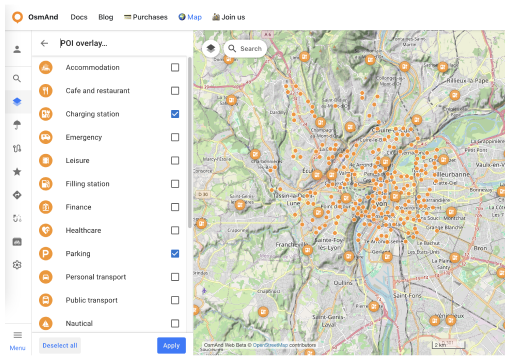Enable the Accommodation checkbox
Screen dimensions: 510x360
(x=175, y=67)
